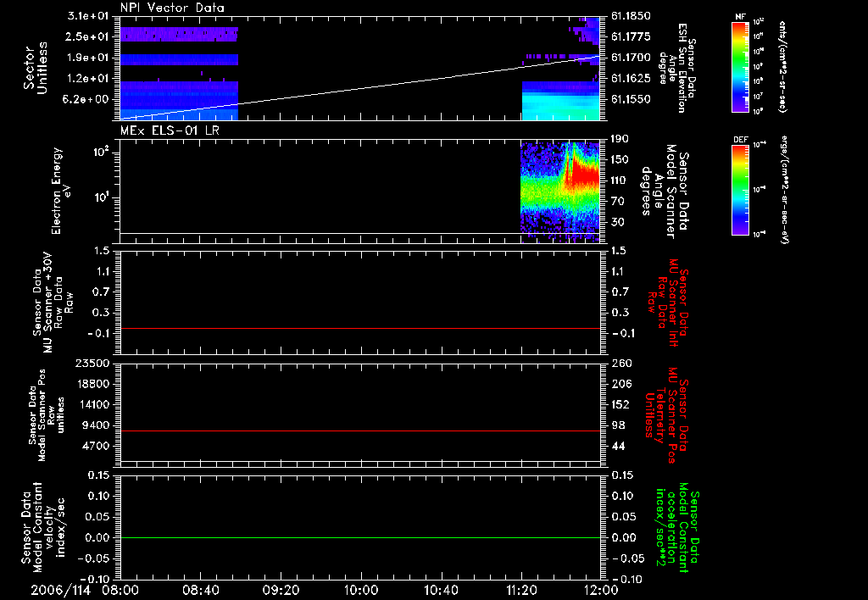This screenshot has width=868, height=600.
Task: Click the "6.2e+00" sector tick value
Action: point(87,99)
